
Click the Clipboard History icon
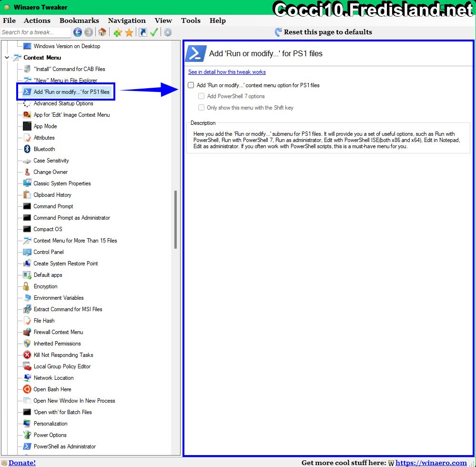click(x=27, y=195)
